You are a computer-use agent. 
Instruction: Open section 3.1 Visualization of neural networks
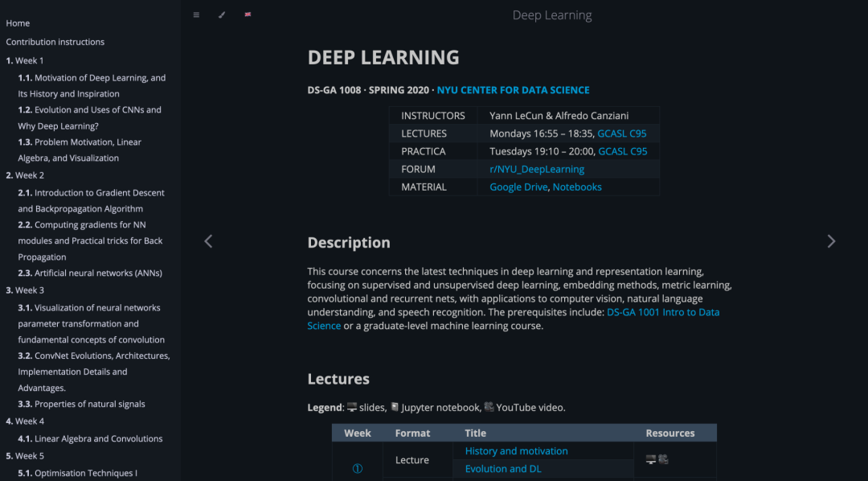pyautogui.click(x=92, y=323)
